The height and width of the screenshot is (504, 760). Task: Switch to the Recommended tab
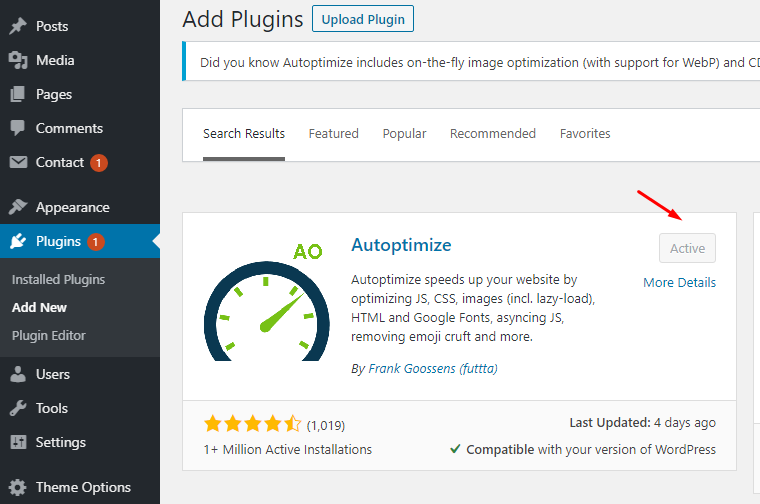click(x=492, y=134)
